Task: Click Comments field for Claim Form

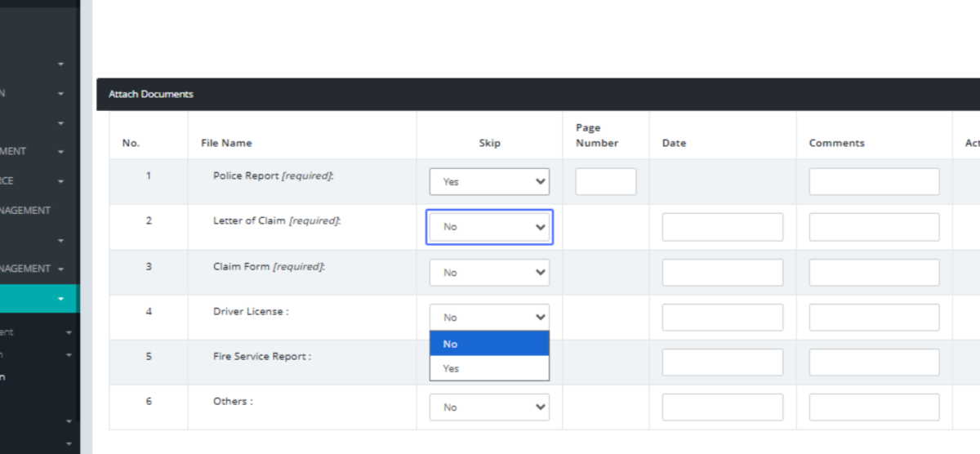Action: pos(874,273)
